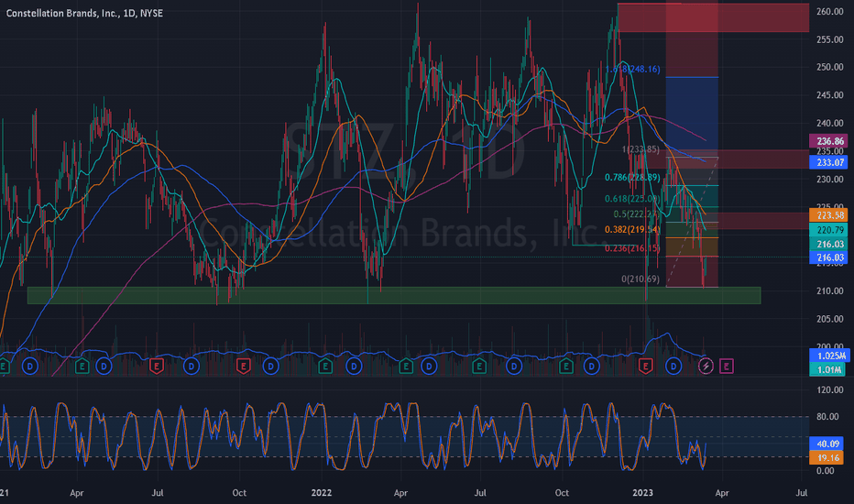Viewport: 854px width, 504px height.
Task: Click the 250.00 price axis label
Action: (x=830, y=67)
